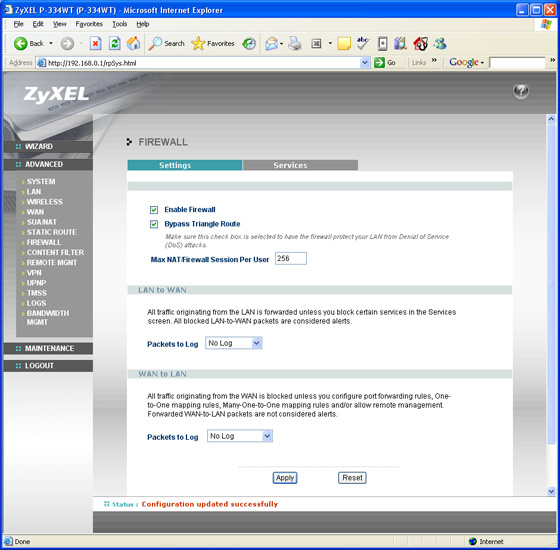Click the page scrollbar down arrow
The height and width of the screenshot is (550, 560).
click(x=551, y=491)
